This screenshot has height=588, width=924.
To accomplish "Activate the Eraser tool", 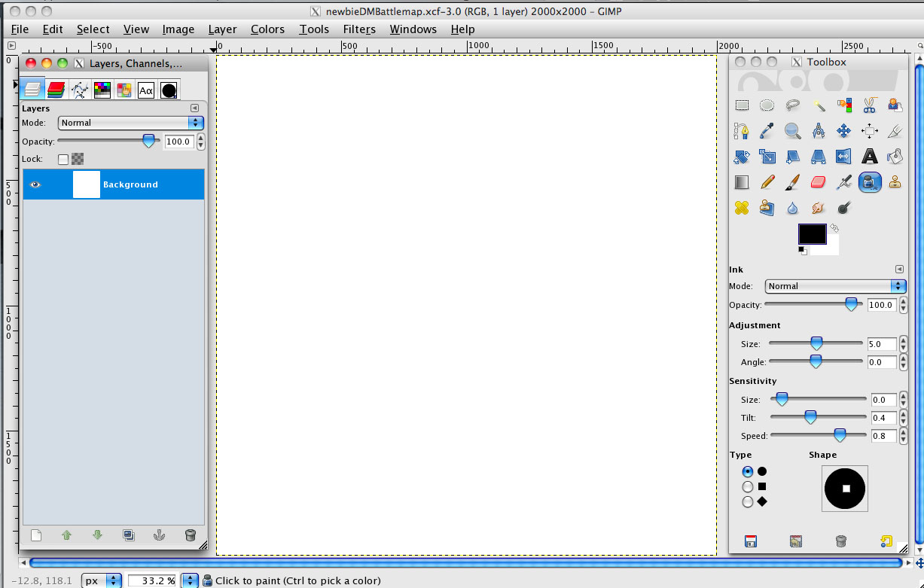I will [819, 182].
